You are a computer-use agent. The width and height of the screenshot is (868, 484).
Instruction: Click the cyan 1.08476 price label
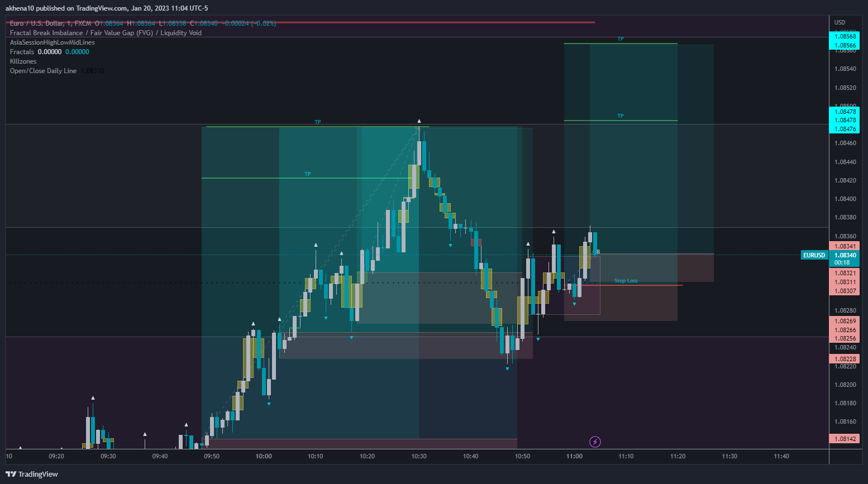(844, 129)
